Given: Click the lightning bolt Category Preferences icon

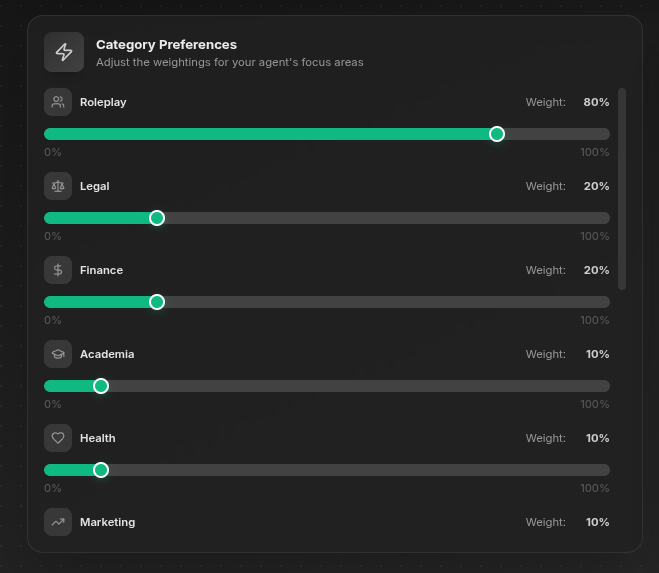Looking at the screenshot, I should [64, 52].
